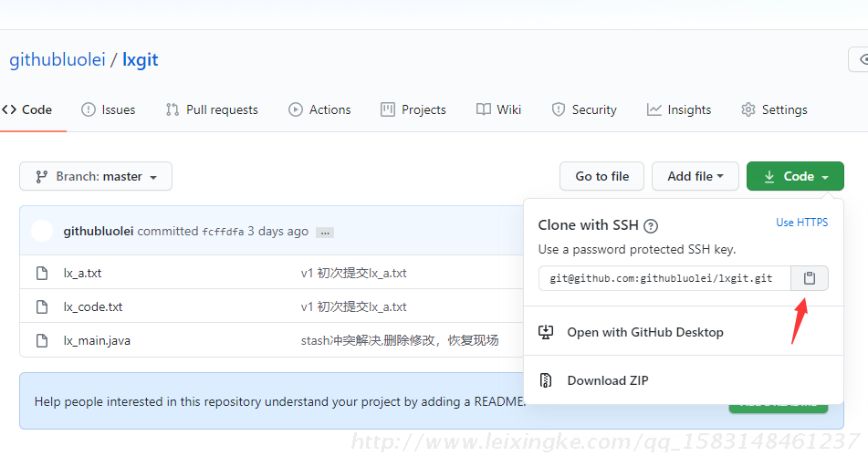Click the Open with GitHub Desktop icon
Screen dimensions: 868x467
pyautogui.click(x=546, y=332)
